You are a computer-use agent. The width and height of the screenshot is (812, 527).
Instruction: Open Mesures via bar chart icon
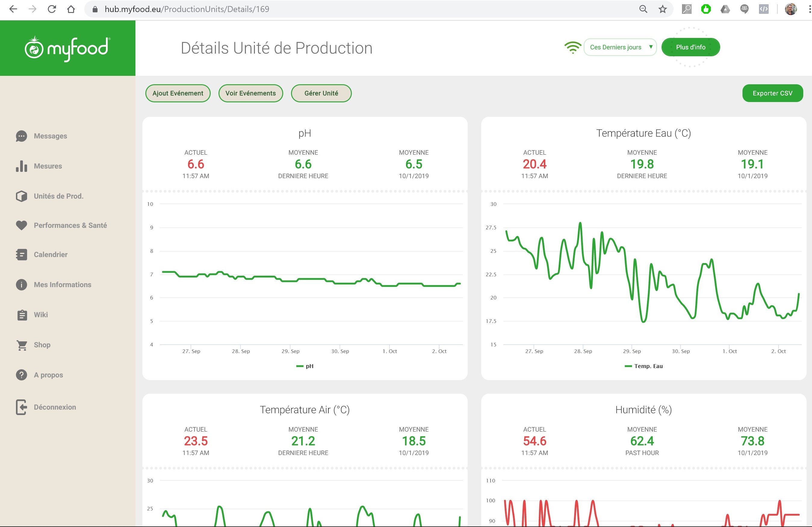click(21, 166)
